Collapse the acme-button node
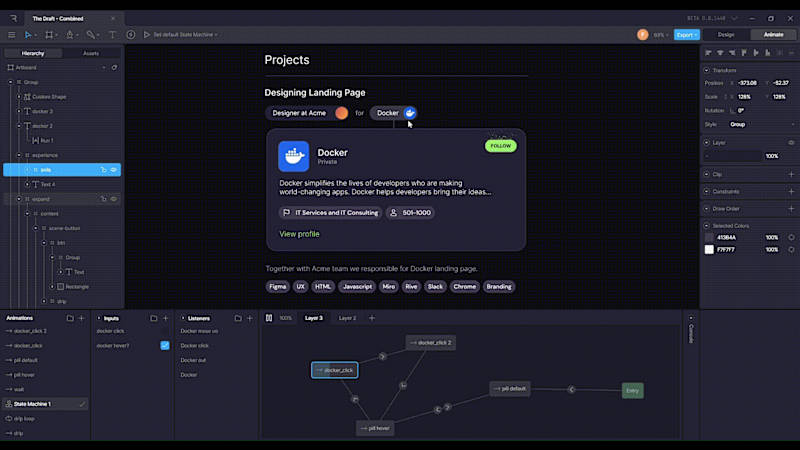Image resolution: width=800 pixels, height=450 pixels. pyautogui.click(x=36, y=228)
